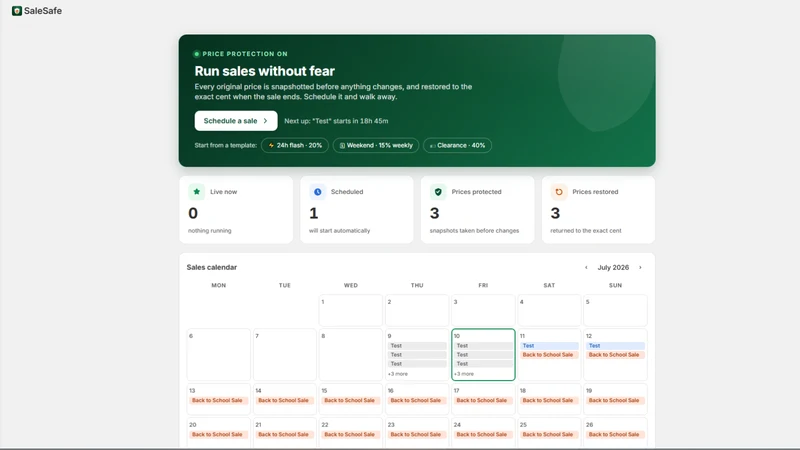800x450 pixels.
Task: Go to previous month in Sales calendar
Action: click(x=586, y=267)
